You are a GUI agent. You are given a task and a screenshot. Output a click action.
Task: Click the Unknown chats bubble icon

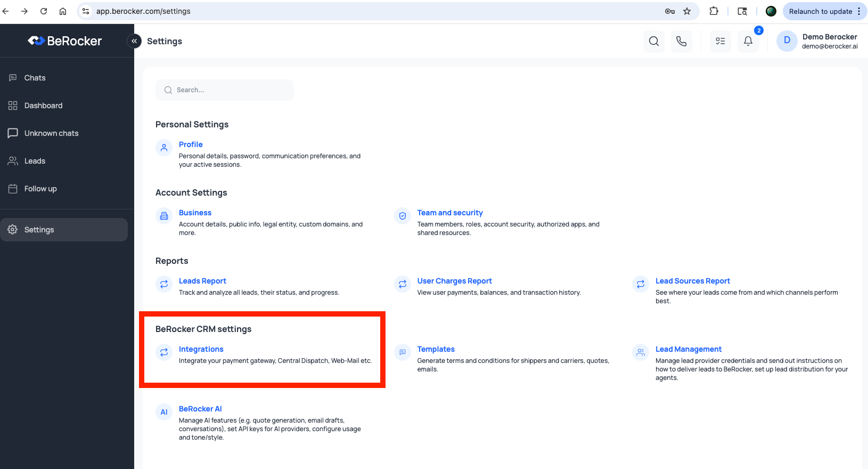click(x=13, y=133)
